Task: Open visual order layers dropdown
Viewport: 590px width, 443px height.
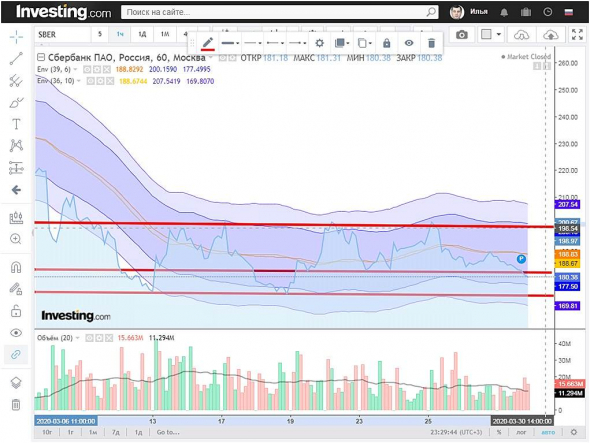Action: (341, 43)
